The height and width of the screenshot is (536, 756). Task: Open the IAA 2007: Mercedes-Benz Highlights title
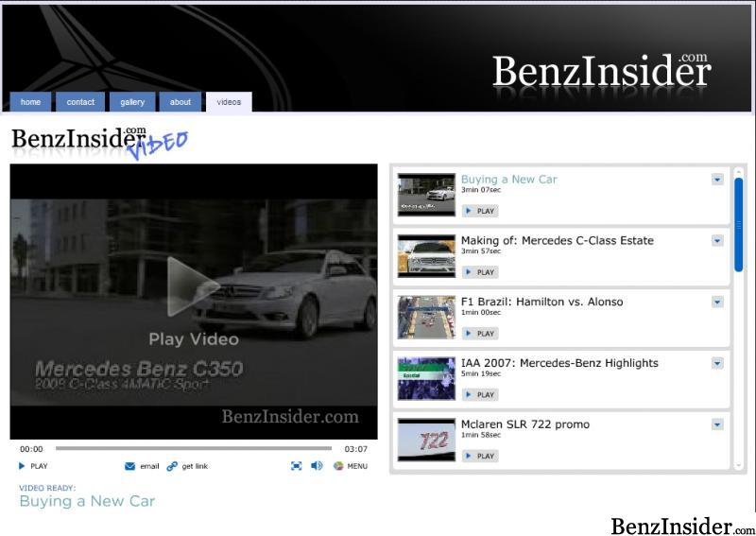(x=559, y=363)
